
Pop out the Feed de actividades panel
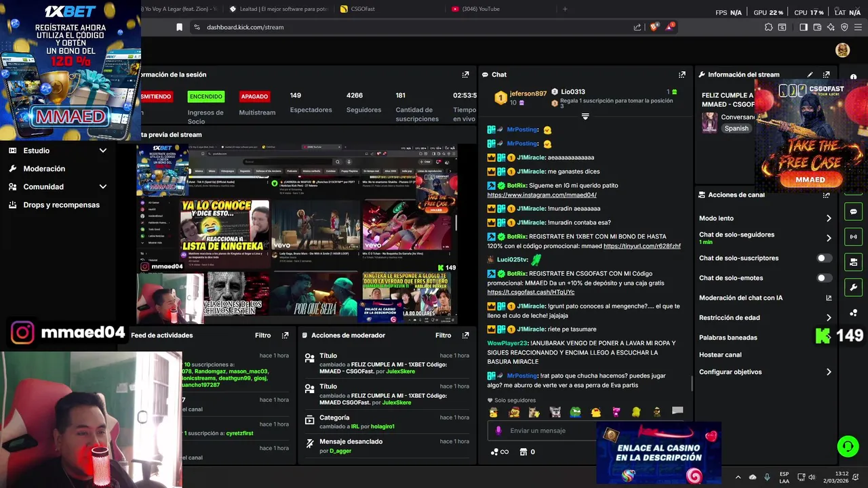[285, 335]
